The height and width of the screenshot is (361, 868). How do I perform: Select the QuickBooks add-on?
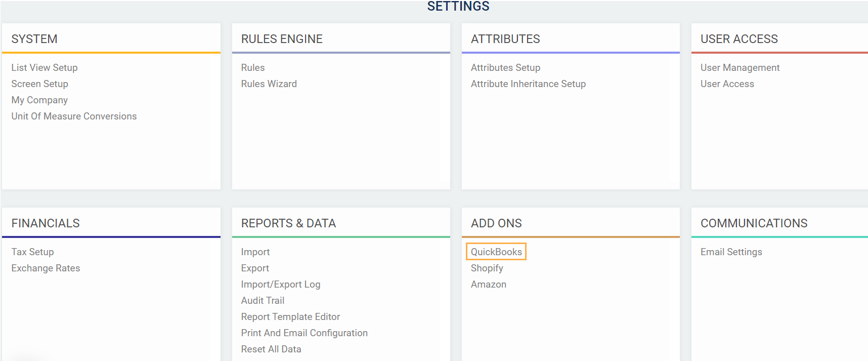[x=496, y=252]
